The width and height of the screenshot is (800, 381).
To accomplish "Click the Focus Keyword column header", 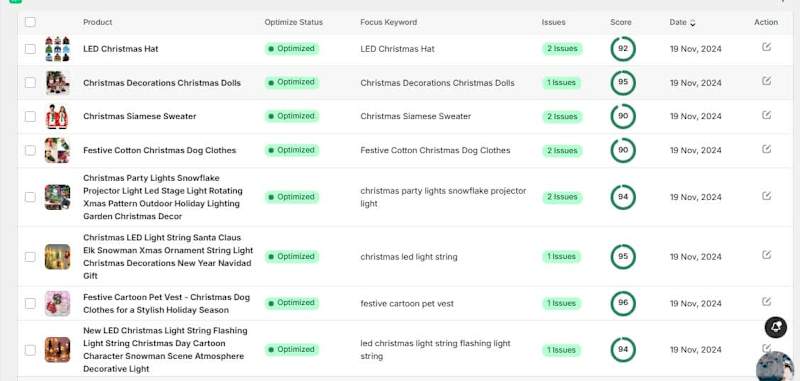I will coord(388,22).
